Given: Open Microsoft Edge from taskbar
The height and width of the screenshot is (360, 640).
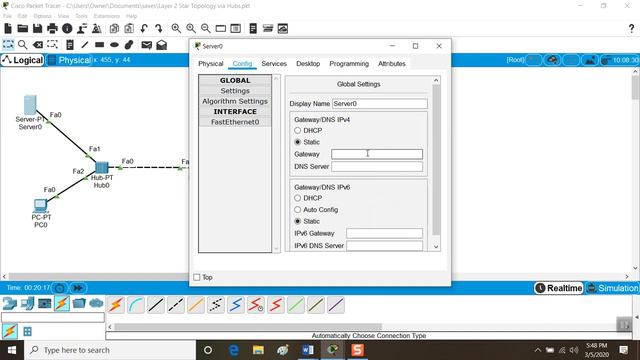Looking at the screenshot, I should point(233,350).
